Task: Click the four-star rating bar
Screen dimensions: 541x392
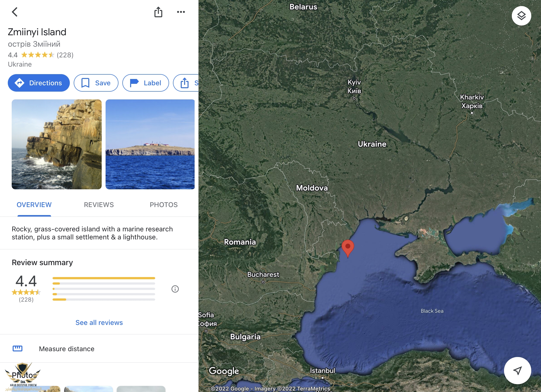Action: pyautogui.click(x=104, y=283)
